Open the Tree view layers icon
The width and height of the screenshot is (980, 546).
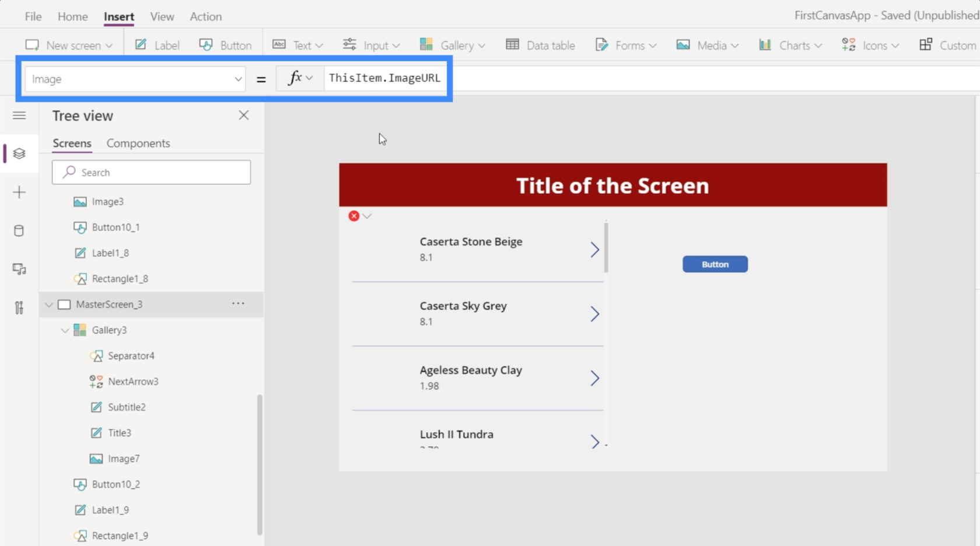[x=19, y=153]
